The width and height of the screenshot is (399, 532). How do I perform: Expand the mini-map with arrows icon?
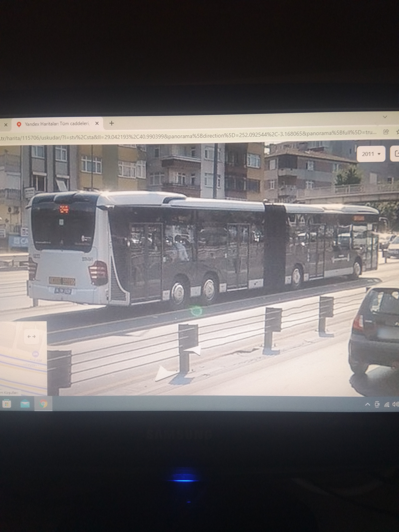coord(32,336)
